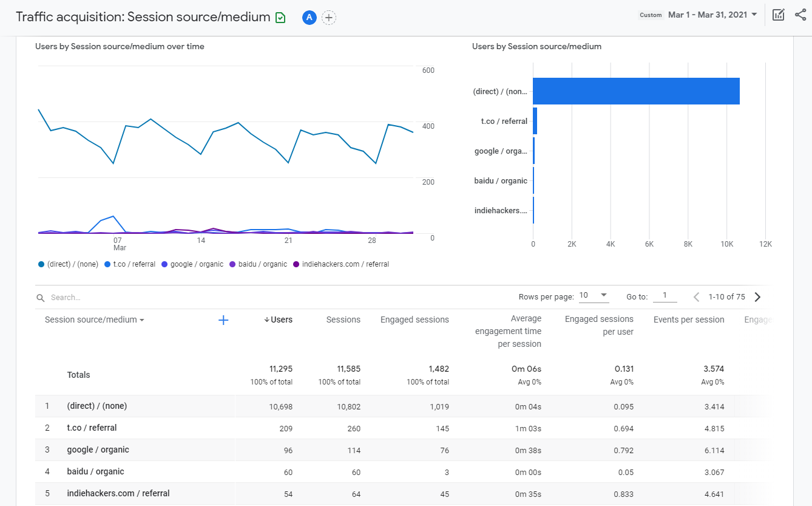Click the 3.574 Totals events per session
Screen dimensions: 812x506
[x=714, y=369]
